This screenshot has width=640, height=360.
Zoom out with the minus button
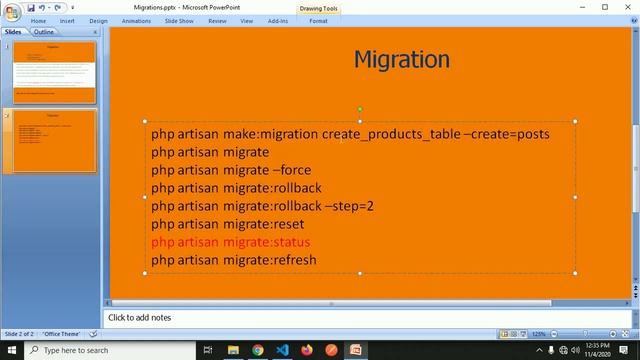(x=554, y=334)
